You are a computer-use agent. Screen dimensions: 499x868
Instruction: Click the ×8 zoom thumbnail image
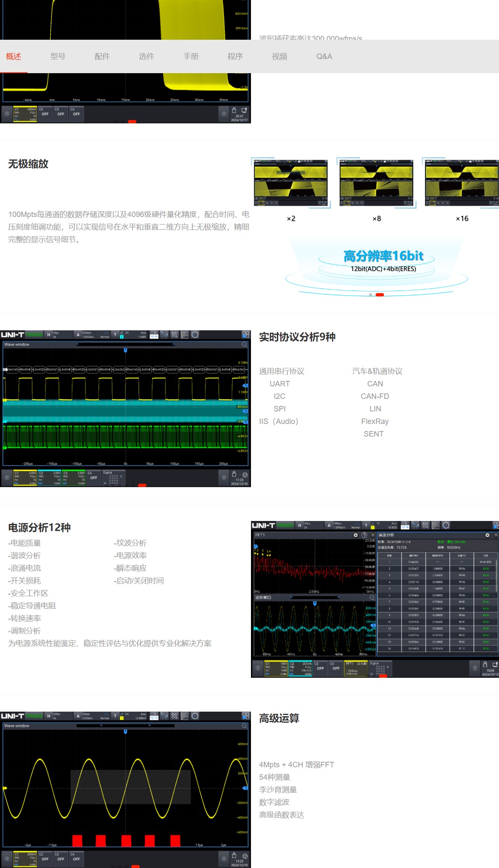pos(376,183)
